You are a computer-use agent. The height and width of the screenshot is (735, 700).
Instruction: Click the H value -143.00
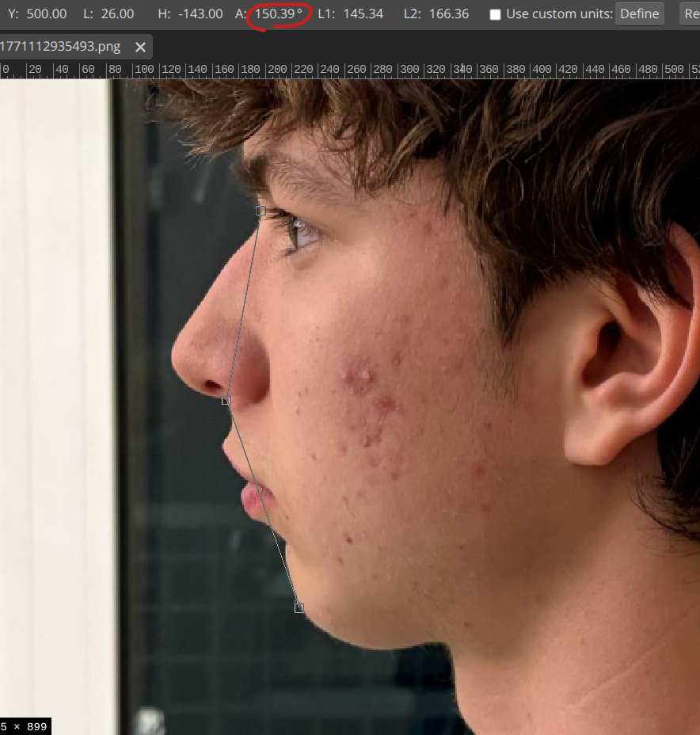(x=200, y=13)
